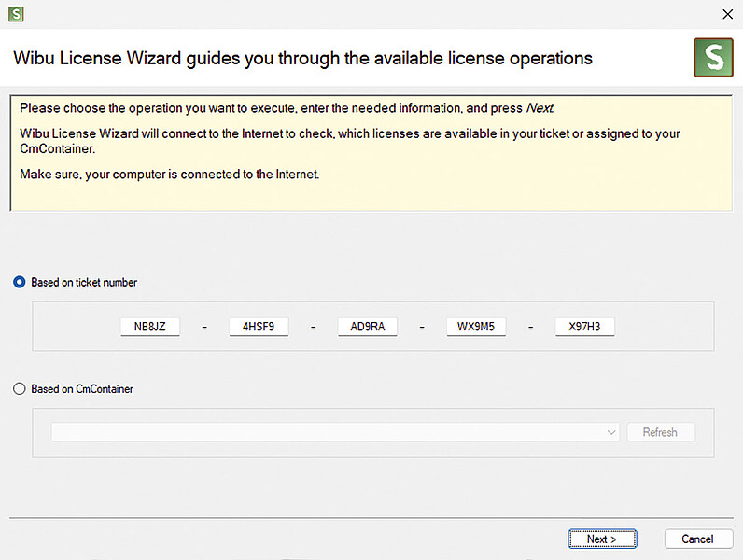
Task: Click the small app icon in title bar
Action: coord(16,14)
